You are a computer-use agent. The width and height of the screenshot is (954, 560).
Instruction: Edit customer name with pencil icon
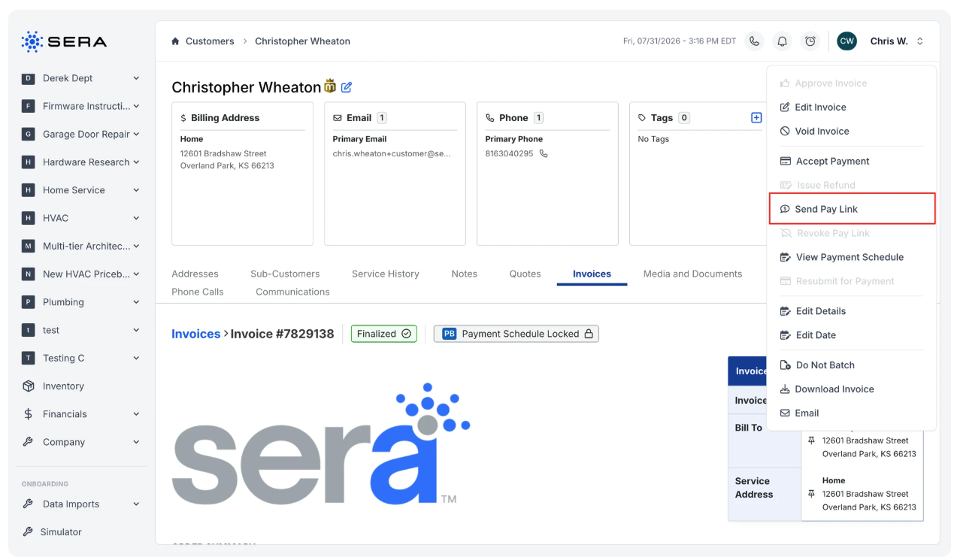pyautogui.click(x=347, y=87)
